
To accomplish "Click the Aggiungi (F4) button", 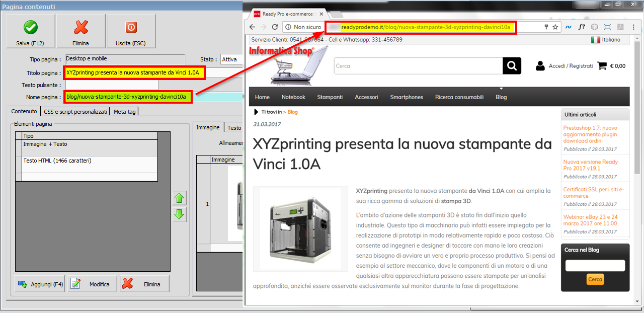I will [x=40, y=284].
